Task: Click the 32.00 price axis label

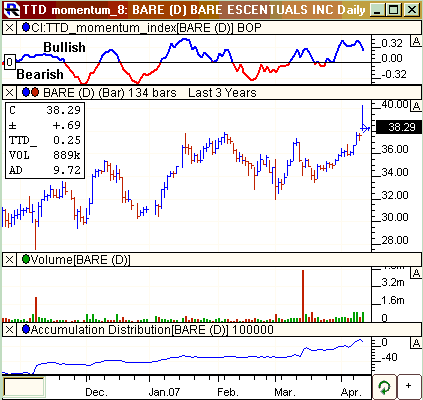Action: tap(395, 195)
